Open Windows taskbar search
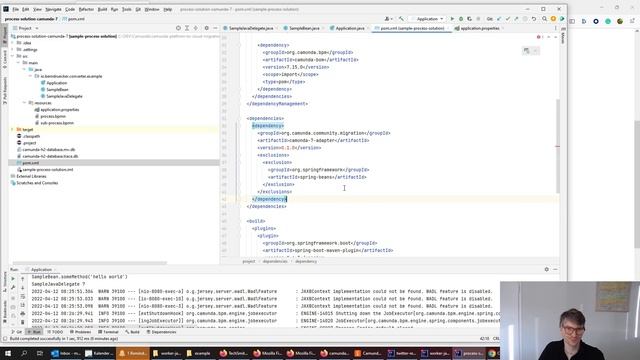640x360 pixels. tap(24, 353)
